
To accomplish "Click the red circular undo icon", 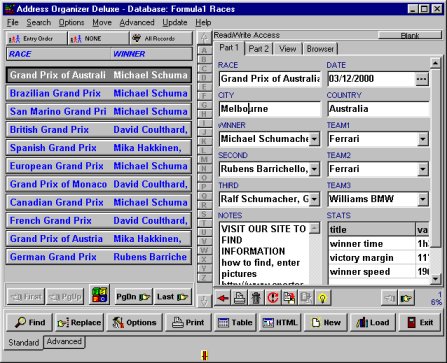I will [272, 297].
